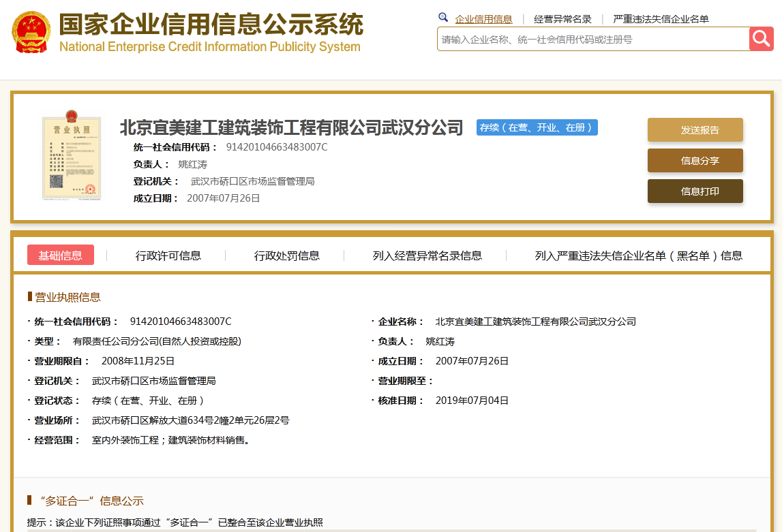
Task: Switch to the 行政处罚信息 tab
Action: [x=287, y=255]
